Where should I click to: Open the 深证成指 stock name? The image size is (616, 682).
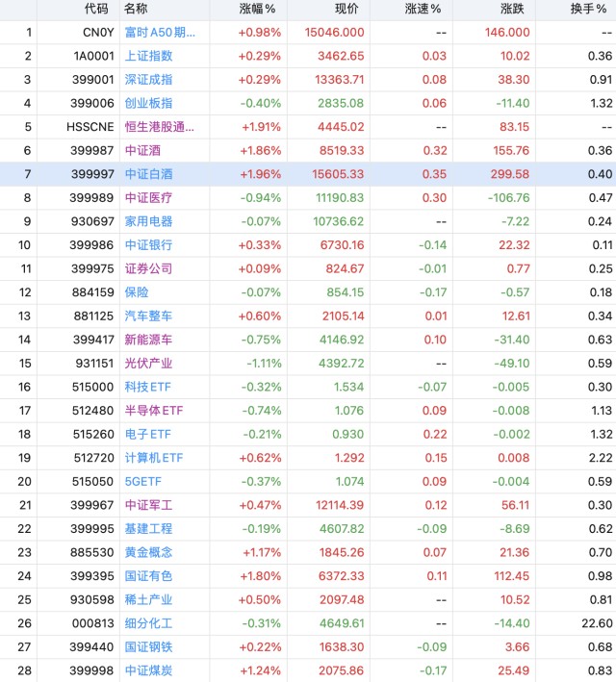point(148,80)
